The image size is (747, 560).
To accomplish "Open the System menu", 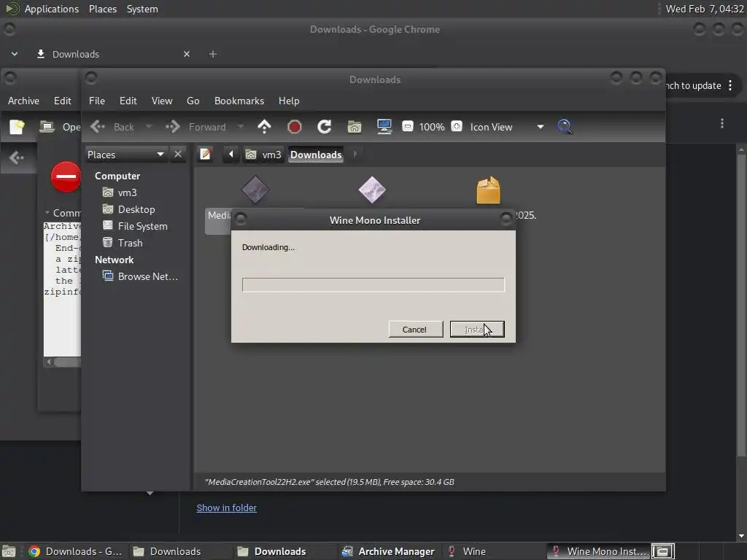I will coord(142,9).
